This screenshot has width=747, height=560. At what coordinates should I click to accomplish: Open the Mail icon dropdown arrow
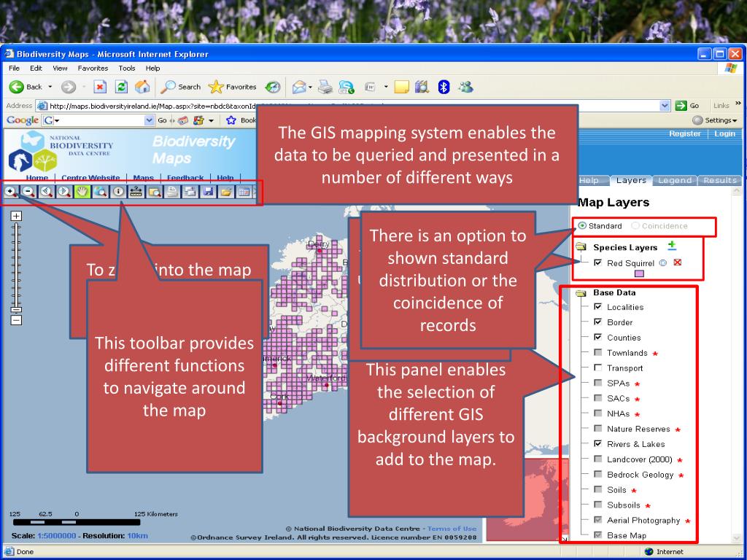point(310,87)
